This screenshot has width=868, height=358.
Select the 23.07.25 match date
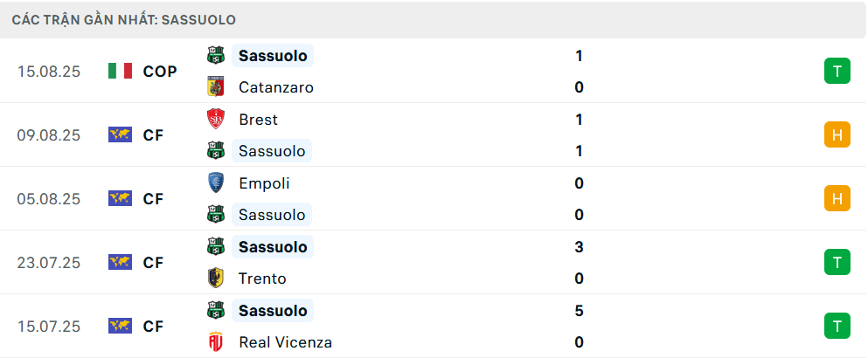49,262
